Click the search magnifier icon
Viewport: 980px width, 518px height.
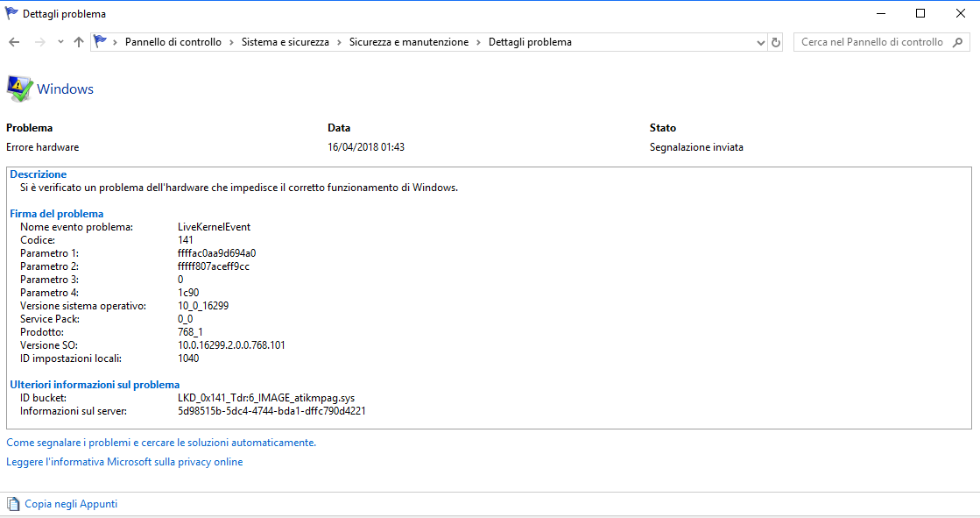pos(957,42)
